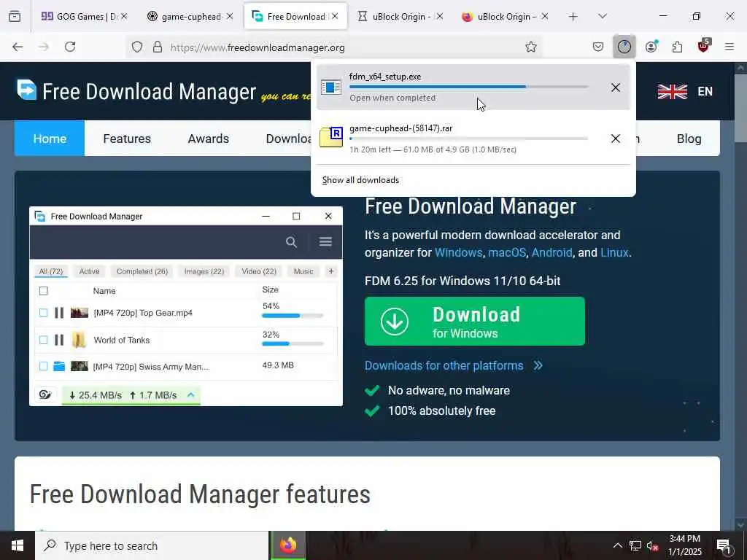Reload the current page
Screen dimensions: 747x560
(70, 47)
